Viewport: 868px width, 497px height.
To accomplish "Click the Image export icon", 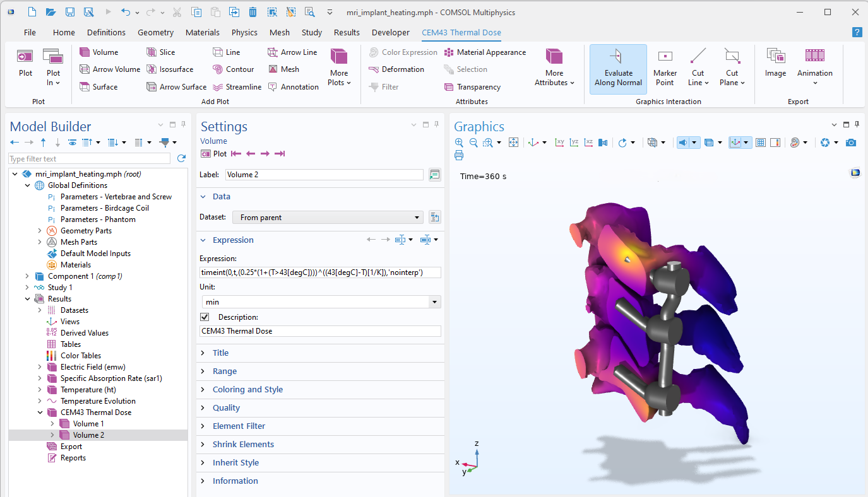I will point(775,63).
